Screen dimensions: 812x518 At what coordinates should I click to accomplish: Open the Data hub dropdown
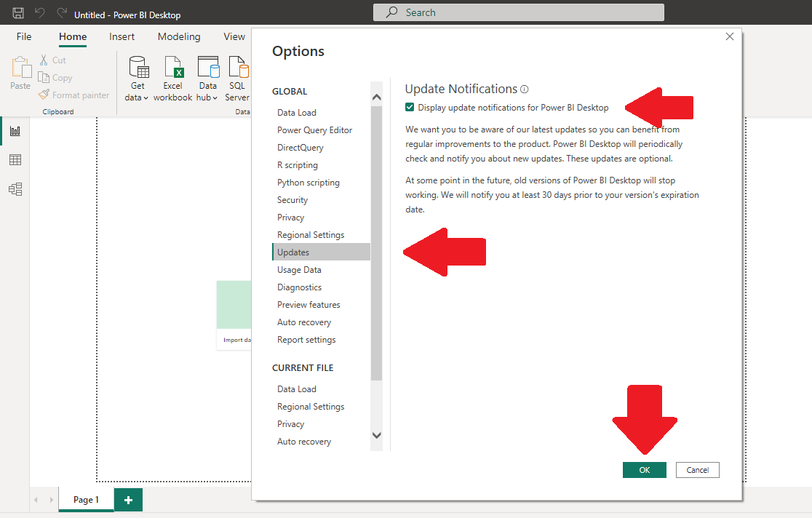pyautogui.click(x=207, y=79)
